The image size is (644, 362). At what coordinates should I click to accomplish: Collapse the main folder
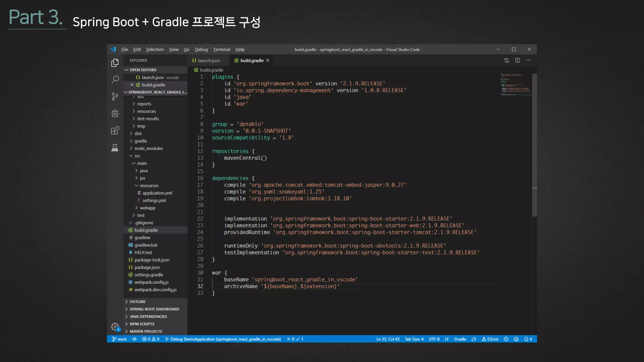click(x=156, y=163)
